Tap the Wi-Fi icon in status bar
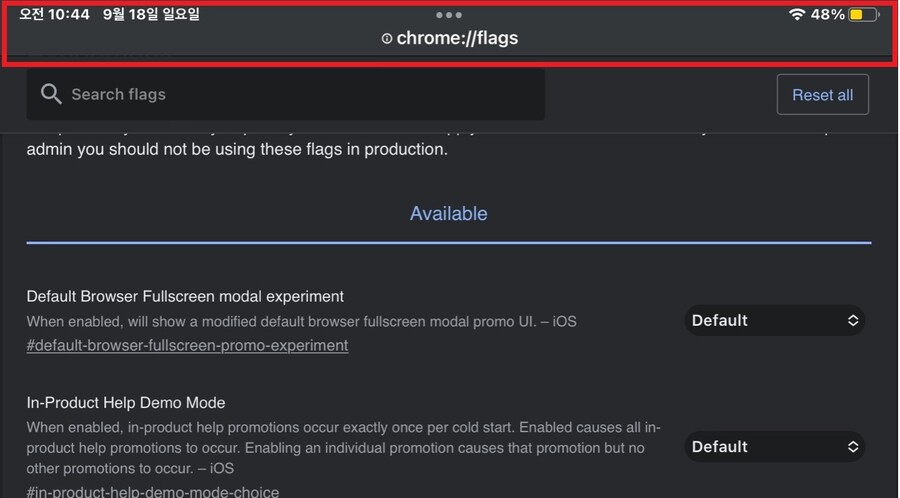Screen dimensions: 900x498 [797, 14]
